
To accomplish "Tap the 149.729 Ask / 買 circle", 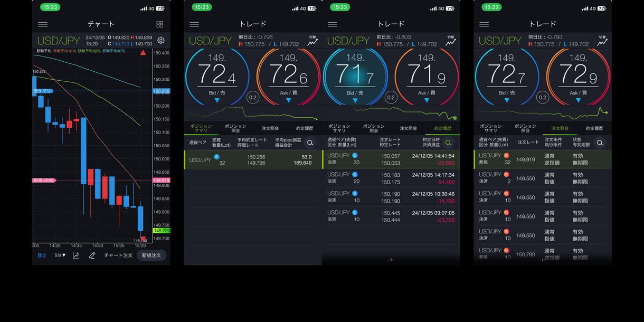I will 578,77.
